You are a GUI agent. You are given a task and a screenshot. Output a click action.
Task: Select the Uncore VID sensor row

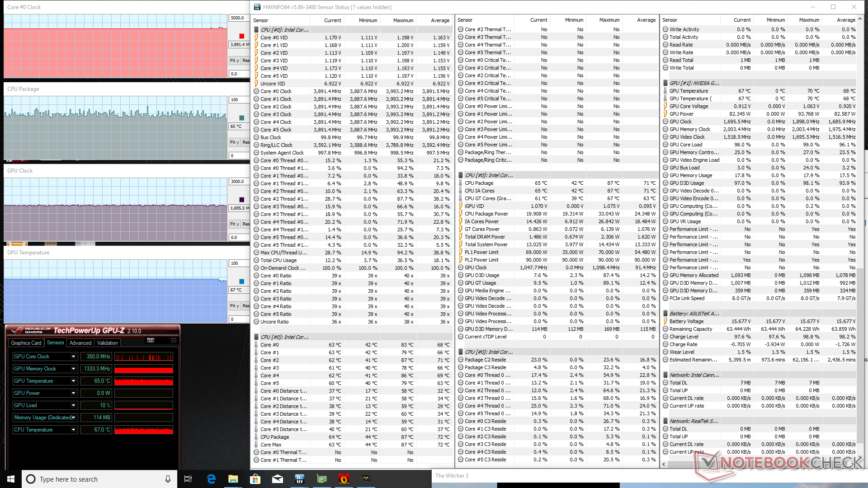click(x=352, y=84)
